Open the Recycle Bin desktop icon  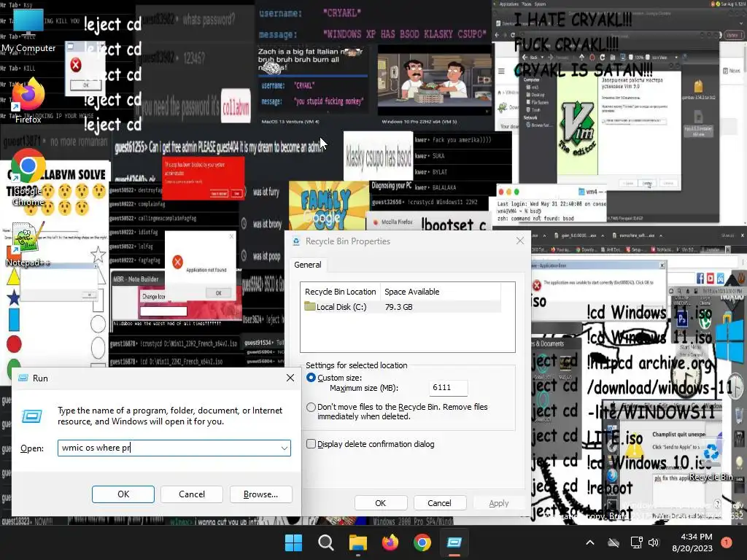711,460
